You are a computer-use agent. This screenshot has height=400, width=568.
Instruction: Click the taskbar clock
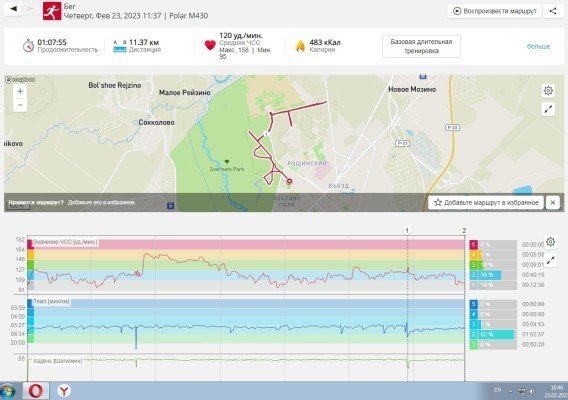[x=556, y=391]
